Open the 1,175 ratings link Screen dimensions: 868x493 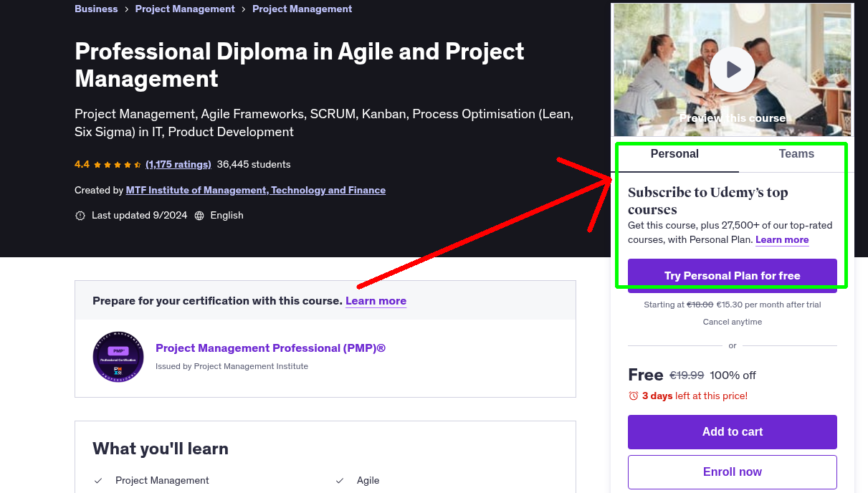[x=178, y=164]
